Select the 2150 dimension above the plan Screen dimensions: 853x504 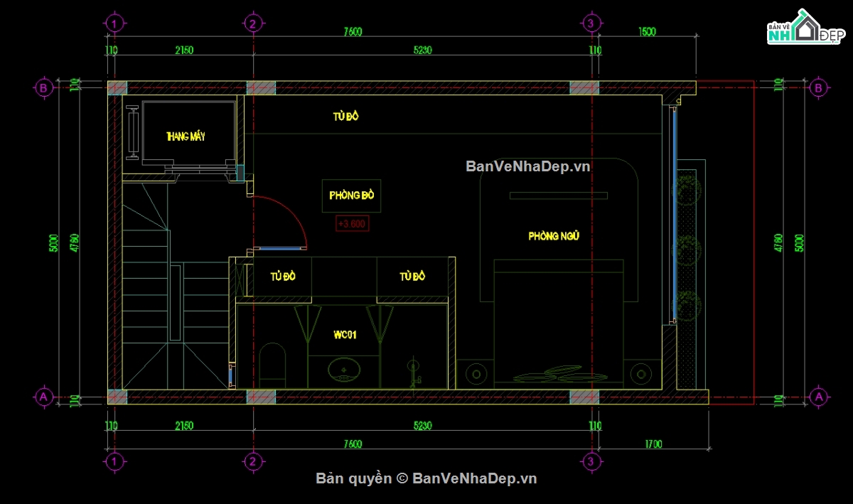[184, 50]
